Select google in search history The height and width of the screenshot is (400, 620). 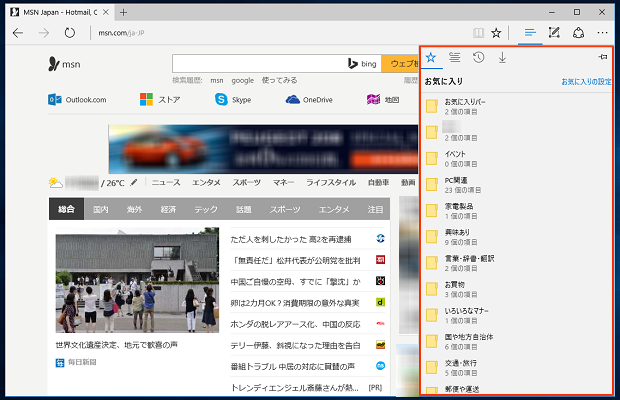(x=242, y=80)
